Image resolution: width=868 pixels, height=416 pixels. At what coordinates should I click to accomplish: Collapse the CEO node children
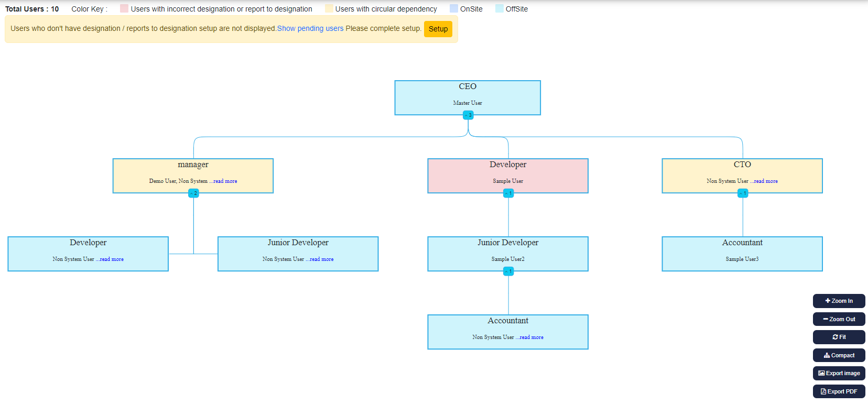click(468, 115)
